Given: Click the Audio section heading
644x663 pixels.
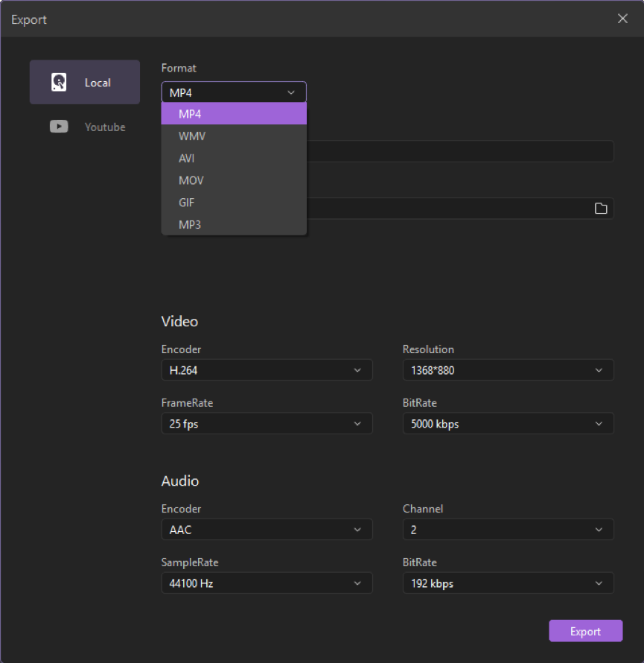Looking at the screenshot, I should pos(180,480).
